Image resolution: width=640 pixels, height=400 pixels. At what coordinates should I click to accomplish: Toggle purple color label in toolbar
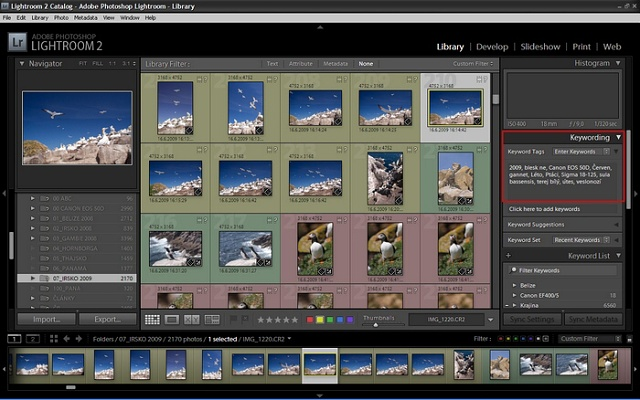[x=350, y=320]
